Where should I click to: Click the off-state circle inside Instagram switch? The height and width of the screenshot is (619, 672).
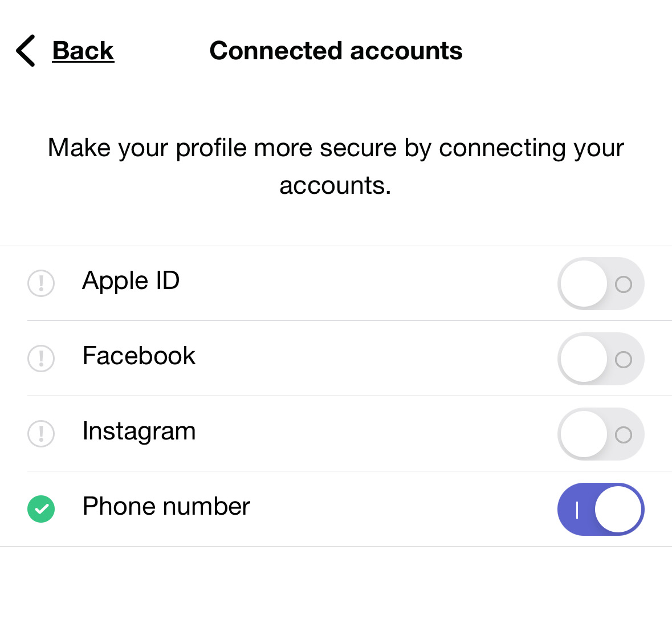[623, 435]
